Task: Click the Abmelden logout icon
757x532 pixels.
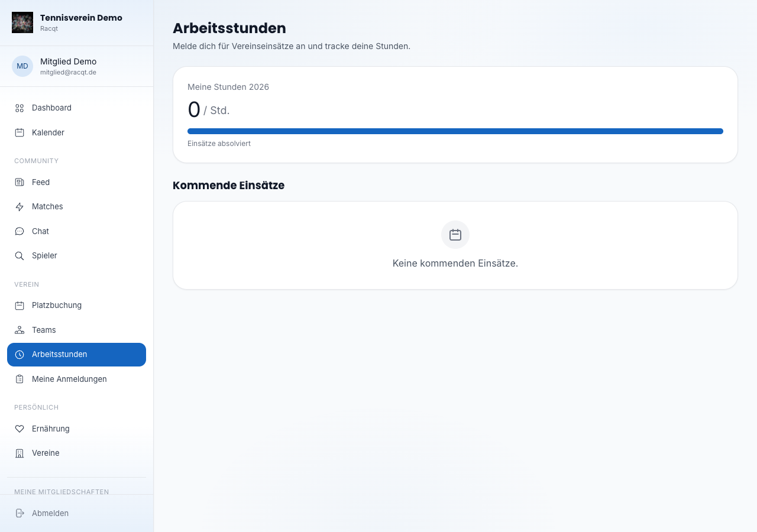Action: coord(20,513)
